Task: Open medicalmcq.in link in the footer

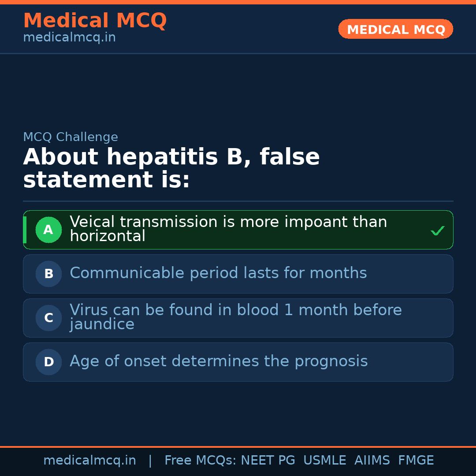Action: coord(89,461)
